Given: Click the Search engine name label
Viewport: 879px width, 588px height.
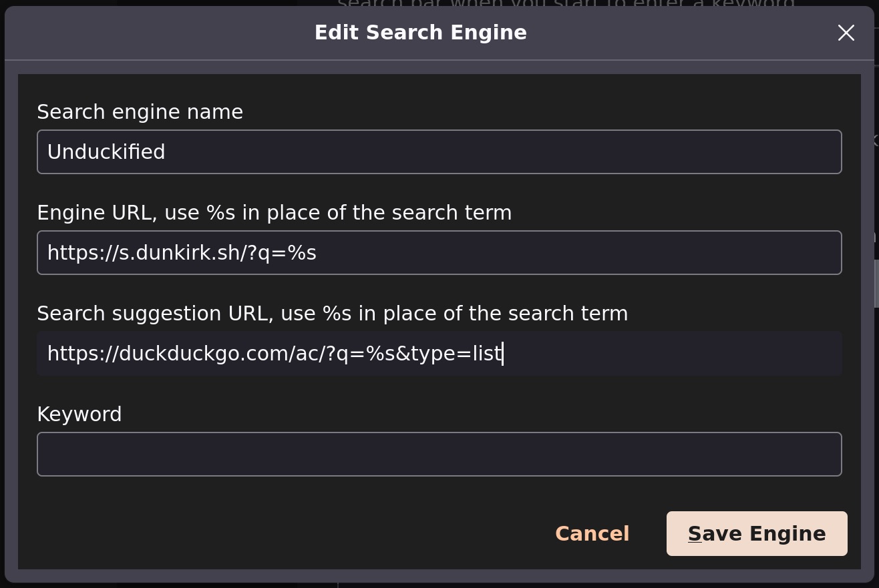Looking at the screenshot, I should pos(140,111).
